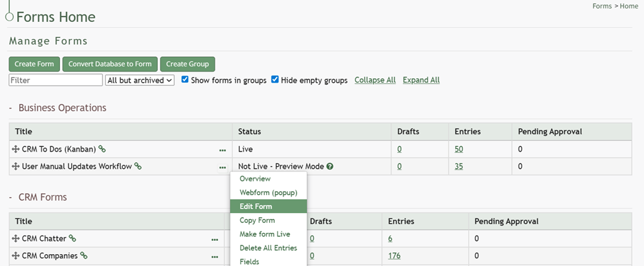Viewport: 644px width, 266px height.
Task: Click the help icon next to Preview Mode
Action: click(x=330, y=167)
